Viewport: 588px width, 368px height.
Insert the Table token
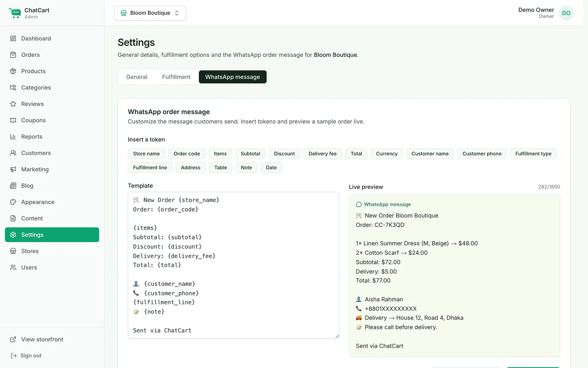220,168
